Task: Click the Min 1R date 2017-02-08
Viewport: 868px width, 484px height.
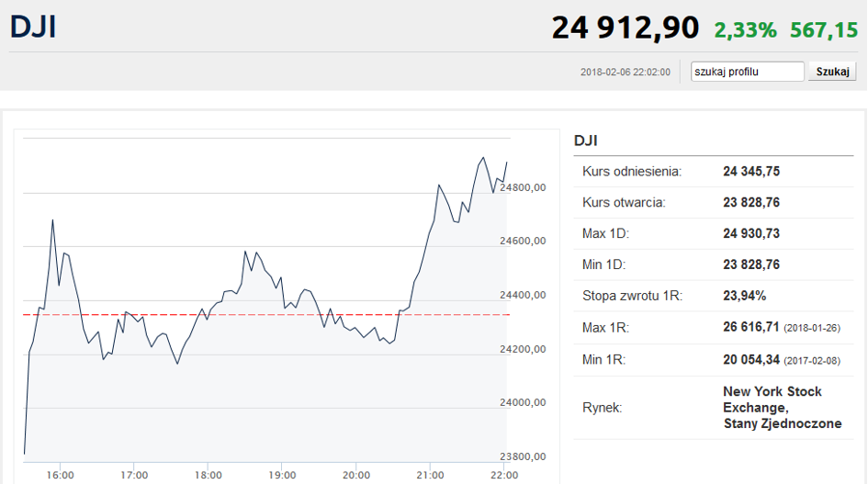Action: tap(813, 360)
